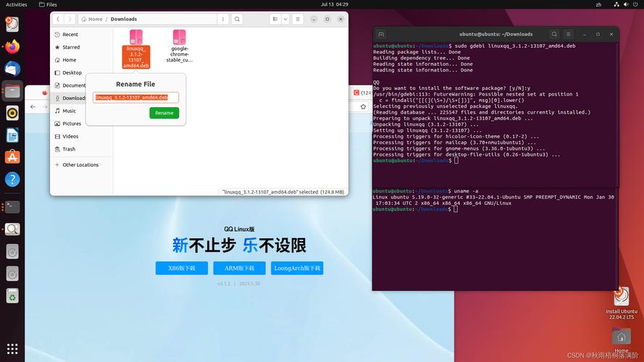Open the Home folder desktop icon
644x362 pixels.
click(x=622, y=341)
